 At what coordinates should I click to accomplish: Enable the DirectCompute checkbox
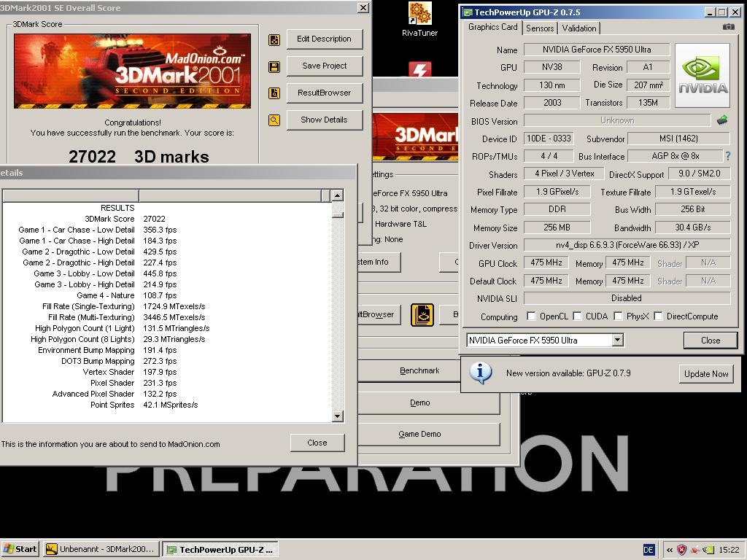coord(658,316)
